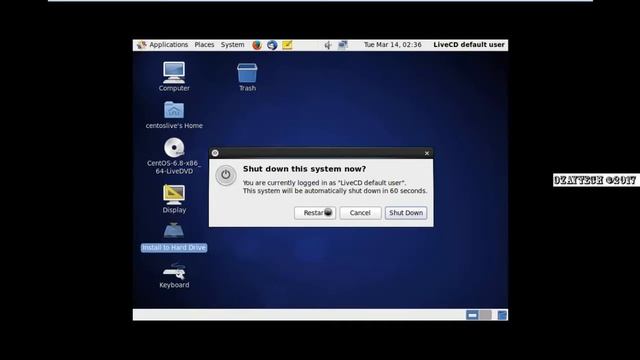The width and height of the screenshot is (640, 360).
Task: Click the power icon in the dialog
Action: [226, 175]
